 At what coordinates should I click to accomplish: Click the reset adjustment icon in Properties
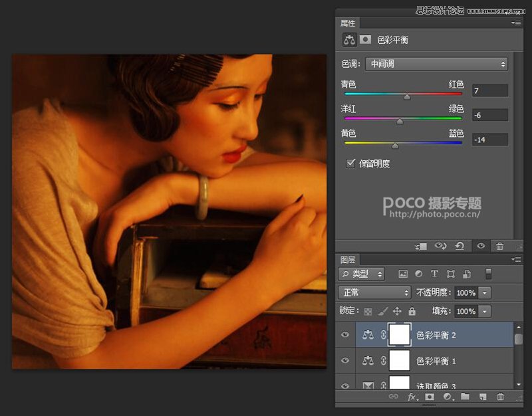pos(460,246)
